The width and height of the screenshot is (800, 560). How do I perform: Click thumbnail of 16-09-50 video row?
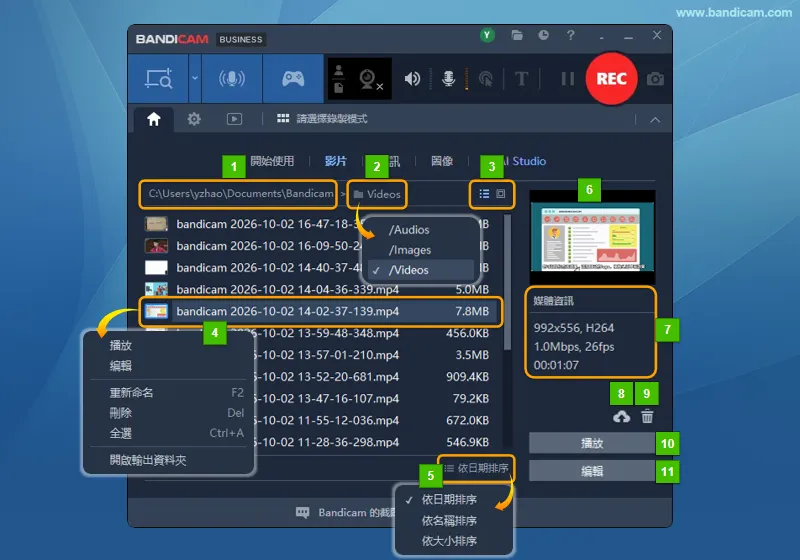(x=156, y=246)
